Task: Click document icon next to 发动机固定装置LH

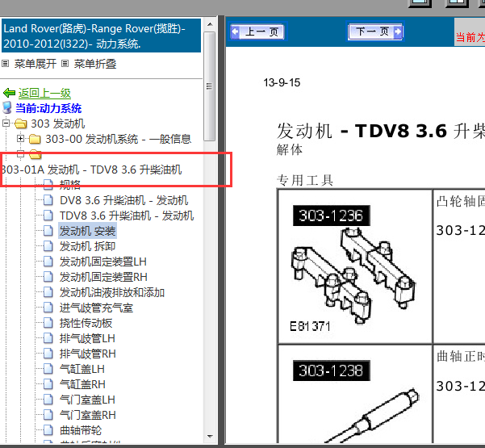Action: [48, 261]
